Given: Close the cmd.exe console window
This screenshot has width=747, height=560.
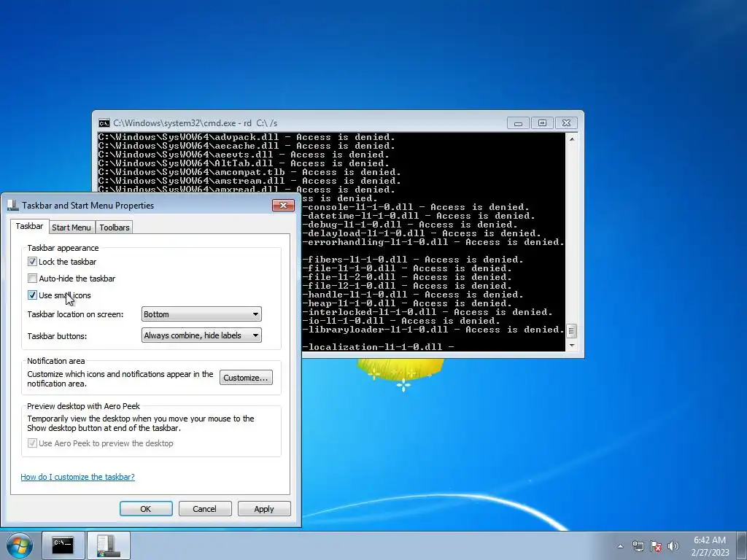Looking at the screenshot, I should point(566,123).
